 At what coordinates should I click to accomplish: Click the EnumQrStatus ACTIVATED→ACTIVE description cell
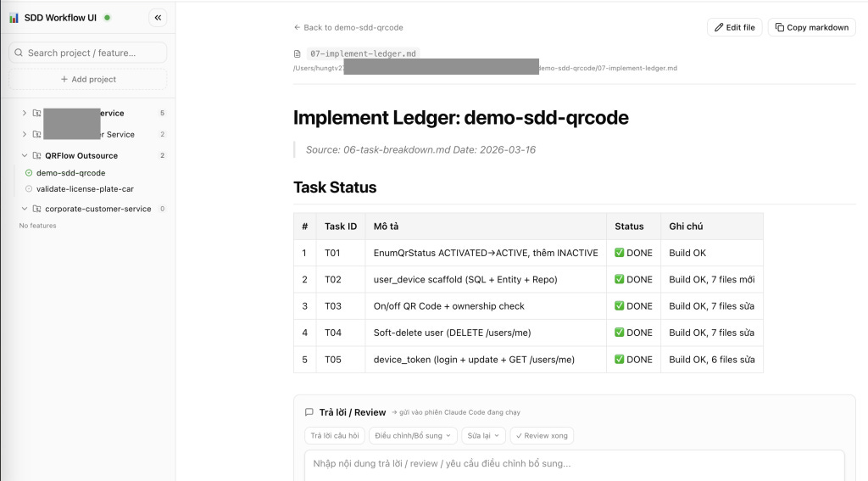point(486,253)
